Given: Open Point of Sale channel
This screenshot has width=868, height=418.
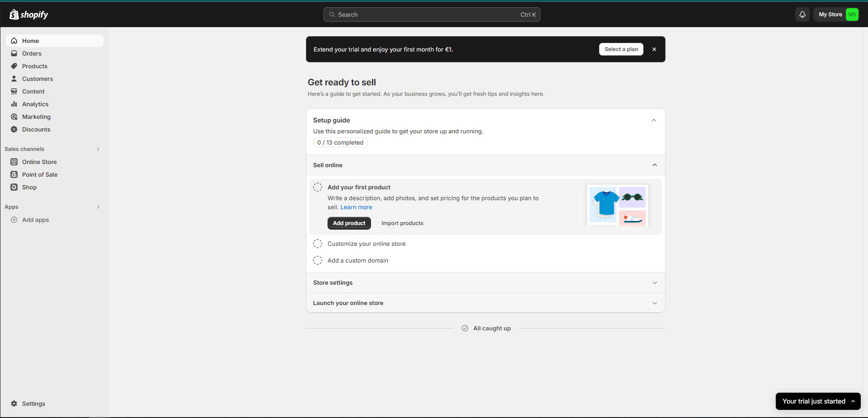Looking at the screenshot, I should tap(55, 174).
